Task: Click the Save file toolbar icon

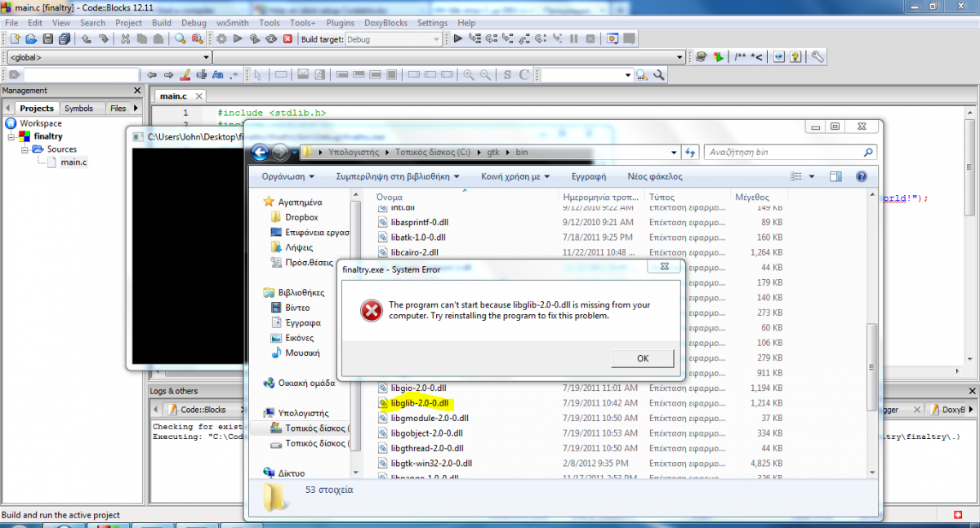Action: [x=47, y=38]
